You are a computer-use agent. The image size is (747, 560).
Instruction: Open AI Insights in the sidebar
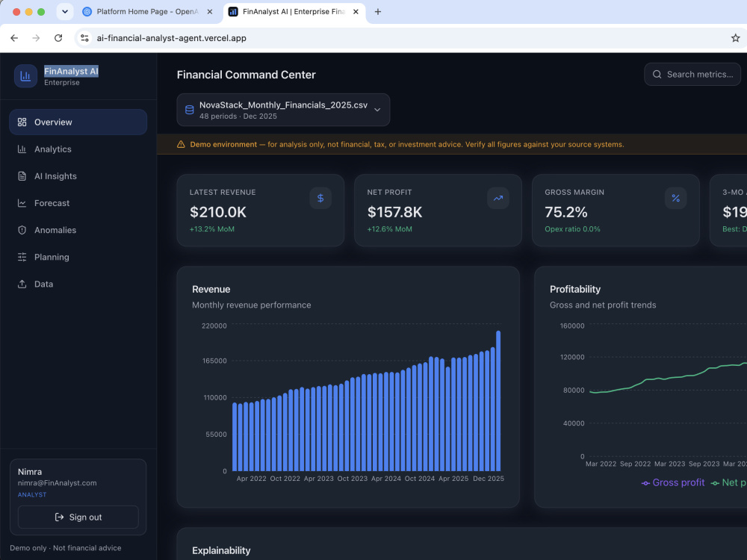point(78,176)
